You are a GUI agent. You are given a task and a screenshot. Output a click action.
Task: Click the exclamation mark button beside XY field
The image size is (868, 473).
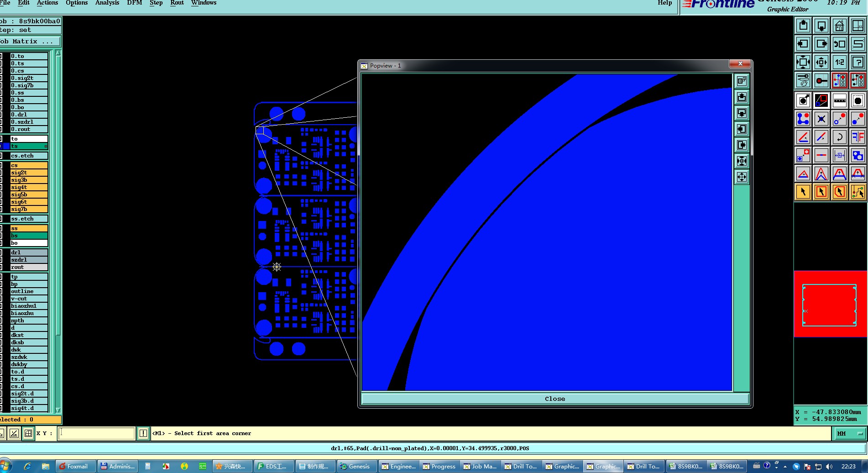143,433
